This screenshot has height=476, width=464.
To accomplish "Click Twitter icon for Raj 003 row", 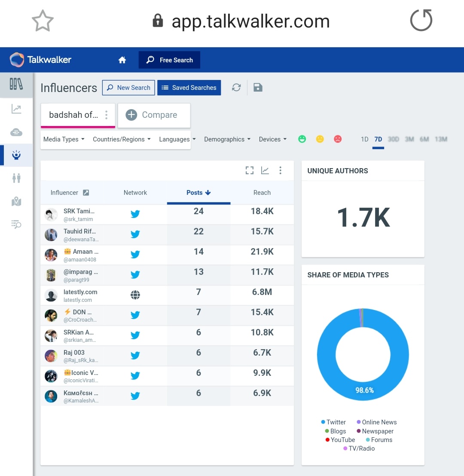I will point(135,356).
